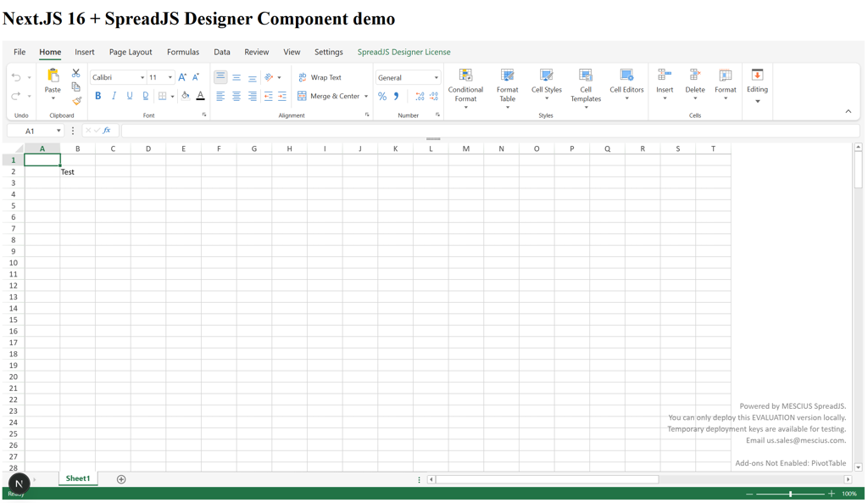Apply fill color with paint bucket
This screenshot has width=868, height=503.
point(186,96)
